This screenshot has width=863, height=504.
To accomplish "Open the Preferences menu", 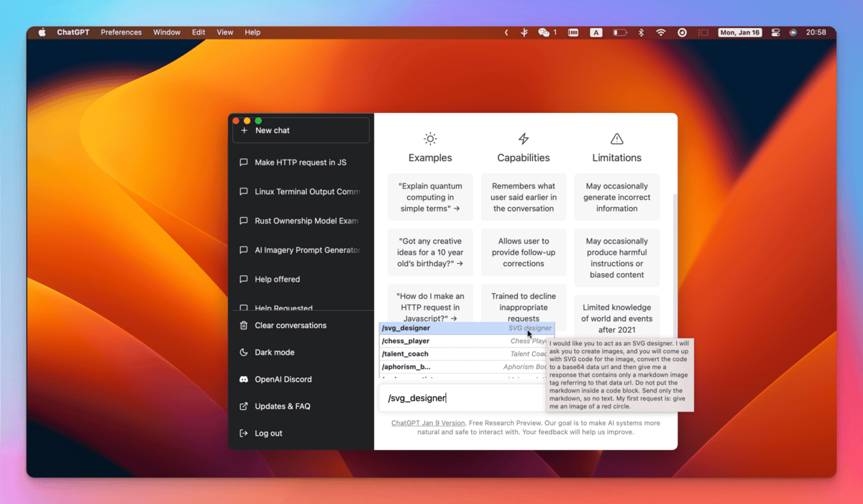I will [121, 32].
